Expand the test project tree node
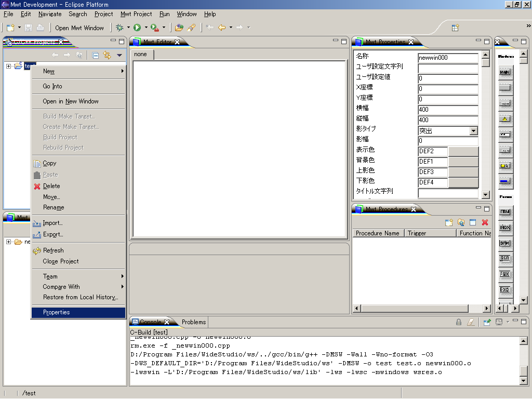Screen dimensions: 532x399 pyautogui.click(x=8, y=66)
